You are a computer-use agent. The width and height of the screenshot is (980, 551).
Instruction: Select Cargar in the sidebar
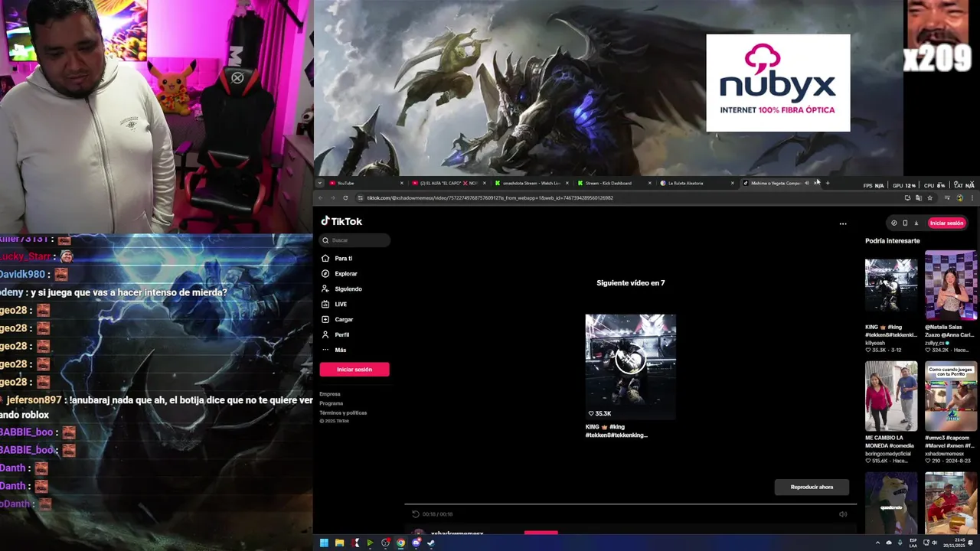[337, 320]
